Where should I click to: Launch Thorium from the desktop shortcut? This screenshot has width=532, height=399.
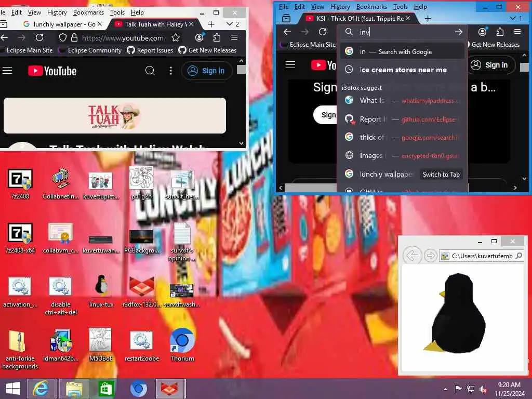point(182,345)
